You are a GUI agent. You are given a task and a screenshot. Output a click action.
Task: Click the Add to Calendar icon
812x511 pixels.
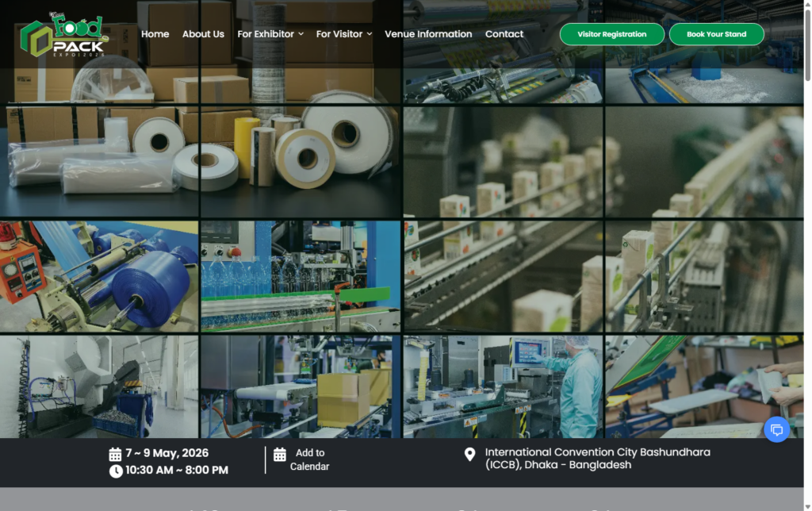click(x=280, y=455)
